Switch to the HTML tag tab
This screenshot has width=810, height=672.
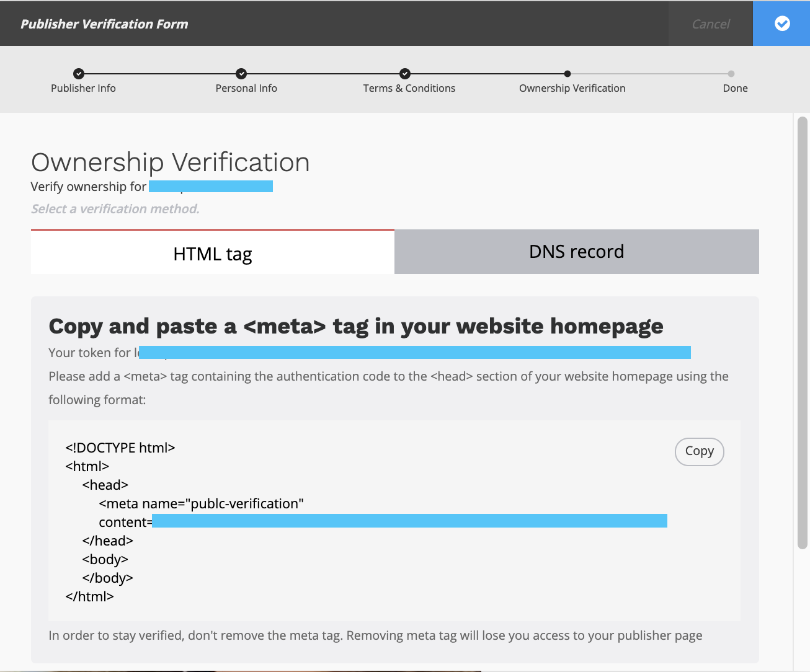click(x=213, y=253)
